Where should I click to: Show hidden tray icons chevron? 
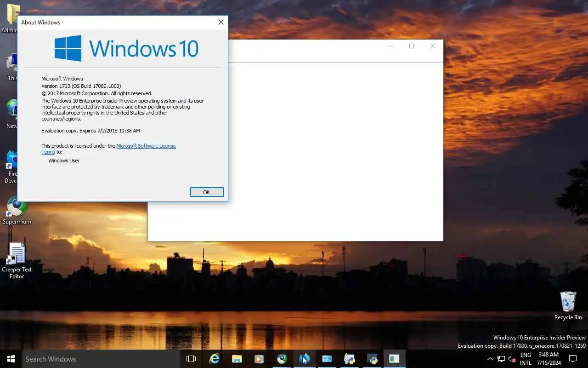point(490,359)
